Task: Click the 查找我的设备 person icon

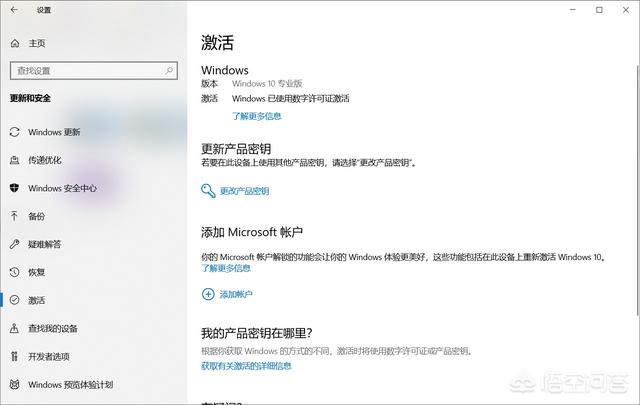Action: pyautogui.click(x=15, y=328)
